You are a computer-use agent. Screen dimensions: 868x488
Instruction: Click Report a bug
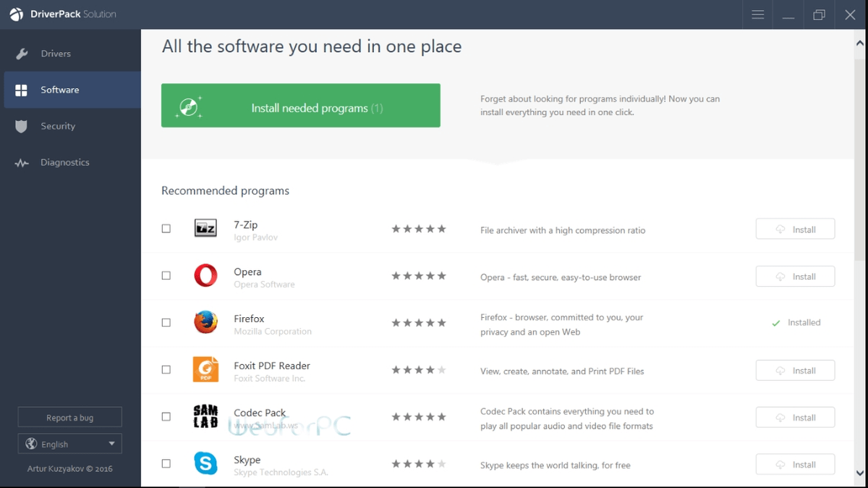[69, 417]
